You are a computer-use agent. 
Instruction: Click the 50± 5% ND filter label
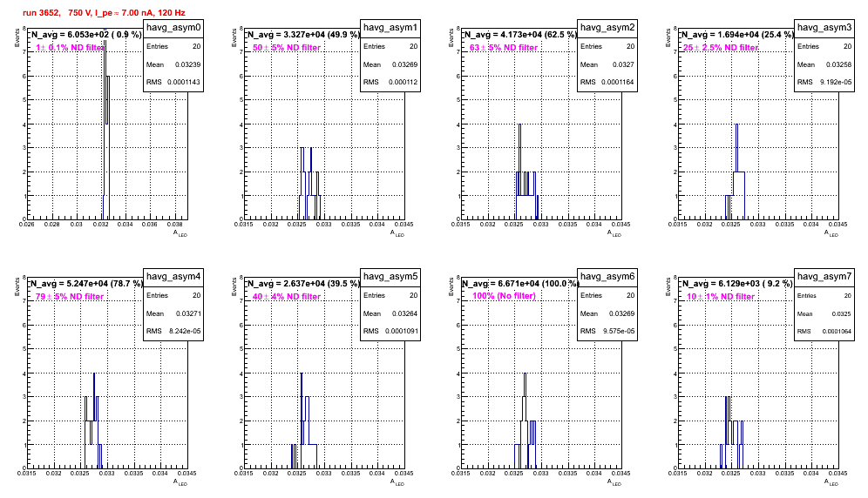tap(287, 48)
